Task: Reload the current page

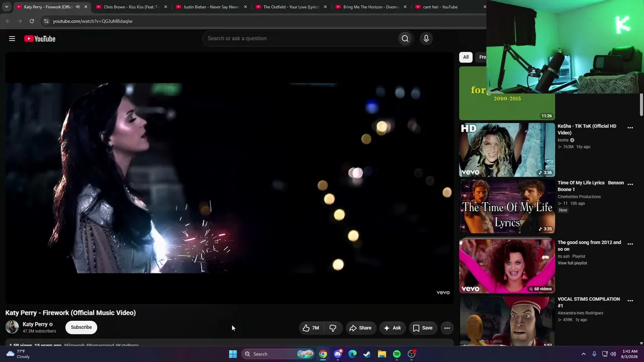Action: pos(32,21)
